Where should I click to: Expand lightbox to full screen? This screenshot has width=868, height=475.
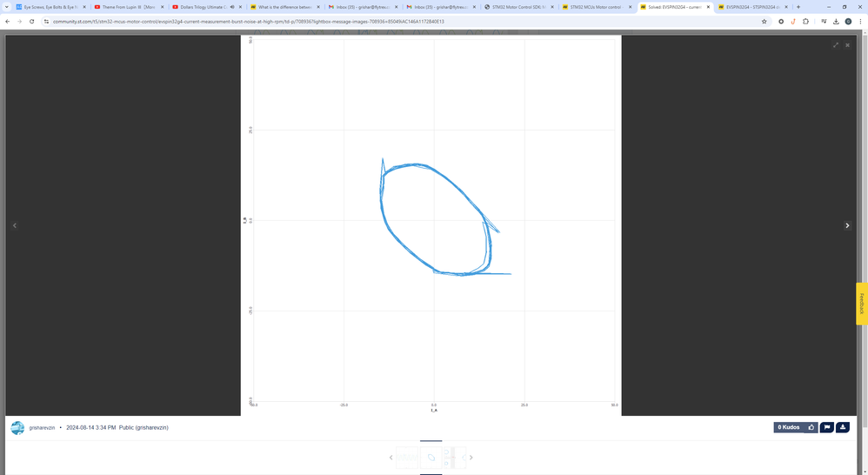[836, 45]
